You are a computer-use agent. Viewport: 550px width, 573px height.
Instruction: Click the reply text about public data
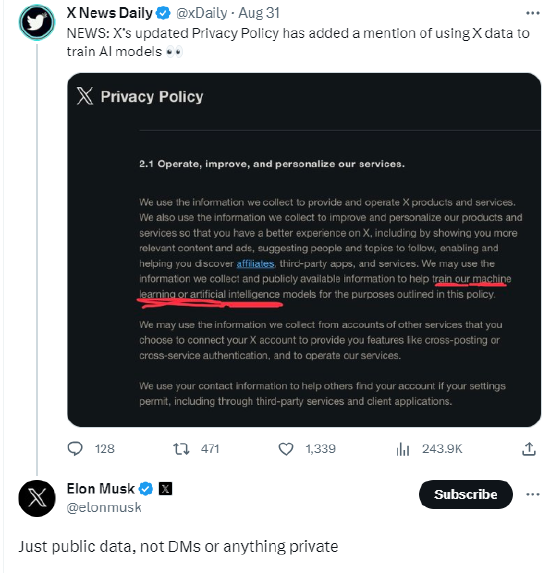click(178, 547)
